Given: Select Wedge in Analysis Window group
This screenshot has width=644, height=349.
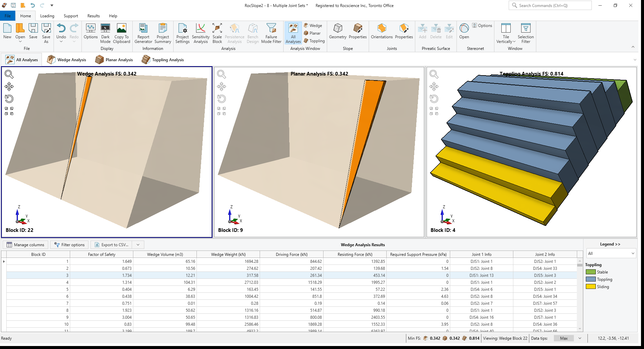Looking at the screenshot, I should click(x=313, y=26).
